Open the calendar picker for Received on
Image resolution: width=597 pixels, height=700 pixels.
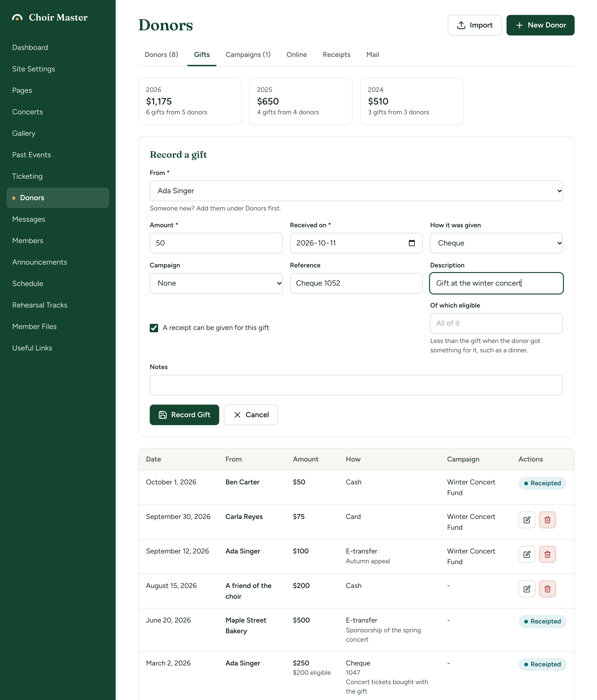(412, 243)
